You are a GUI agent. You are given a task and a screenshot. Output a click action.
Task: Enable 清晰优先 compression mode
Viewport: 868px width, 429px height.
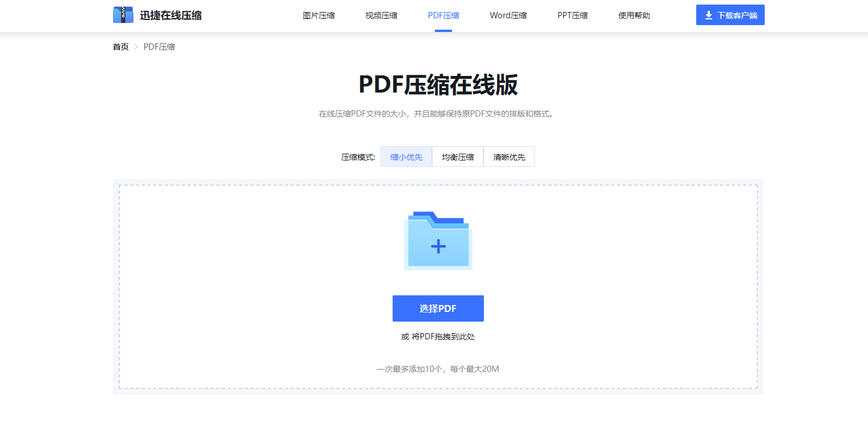(x=508, y=156)
